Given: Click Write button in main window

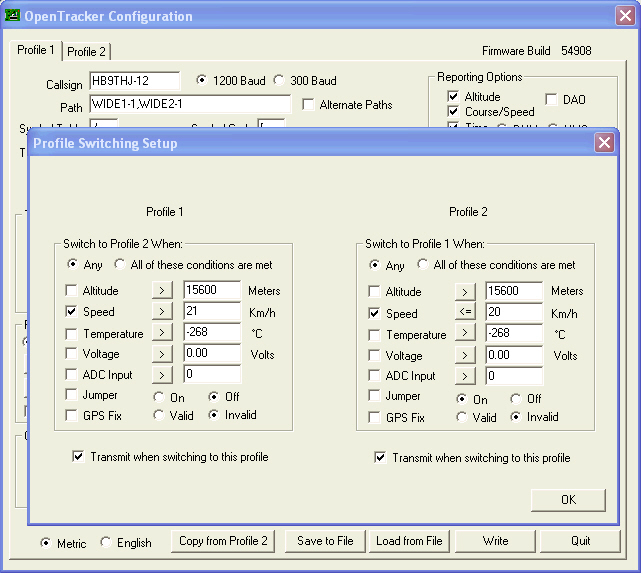Looking at the screenshot, I should [495, 541].
